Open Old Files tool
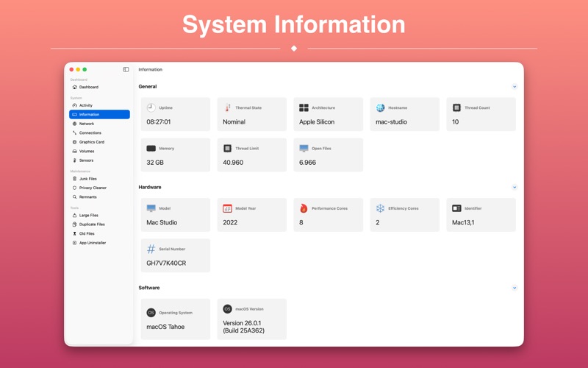588x368 pixels. pyautogui.click(x=99, y=233)
